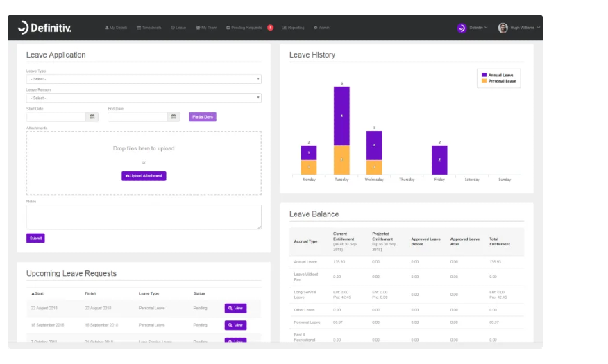Image resolution: width=608 pixels, height=364 pixels.
Task: Click the Upload Attachment button
Action: pyautogui.click(x=144, y=176)
